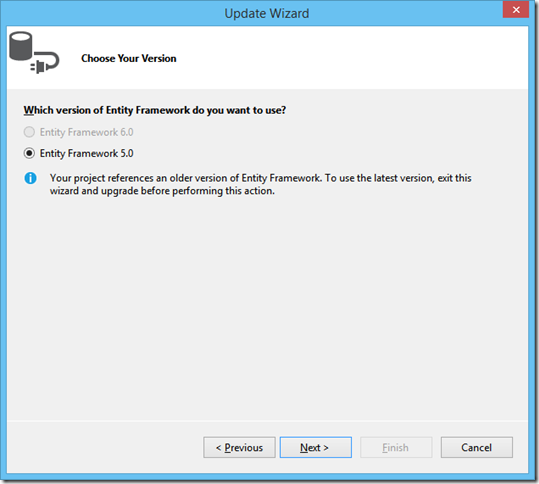
Task: Click the blue information icon
Action: click(30, 178)
